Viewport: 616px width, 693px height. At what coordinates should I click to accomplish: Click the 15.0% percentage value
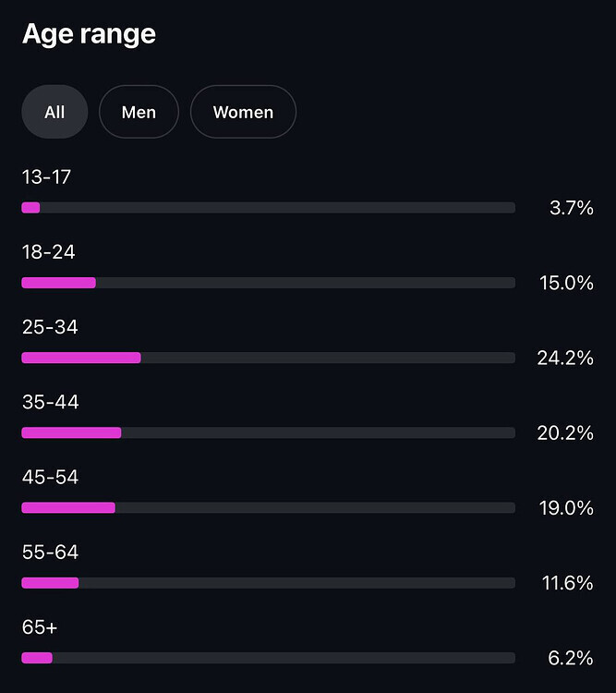pos(566,283)
